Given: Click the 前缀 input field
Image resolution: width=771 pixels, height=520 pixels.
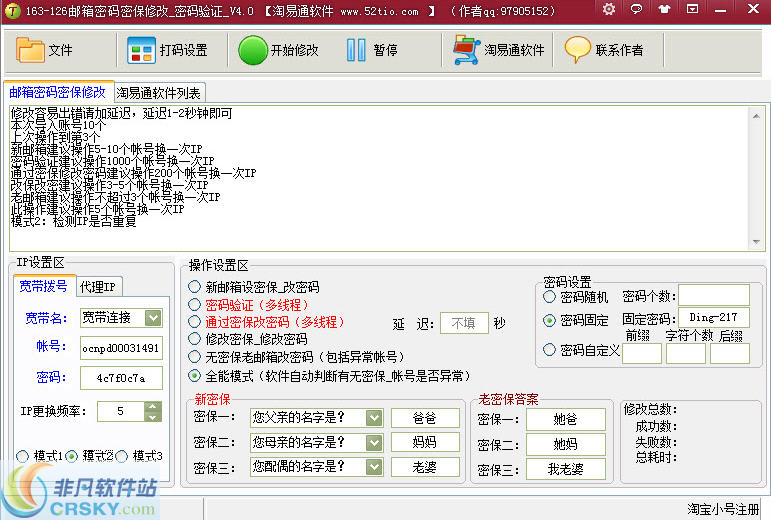Looking at the screenshot, I should [642, 353].
